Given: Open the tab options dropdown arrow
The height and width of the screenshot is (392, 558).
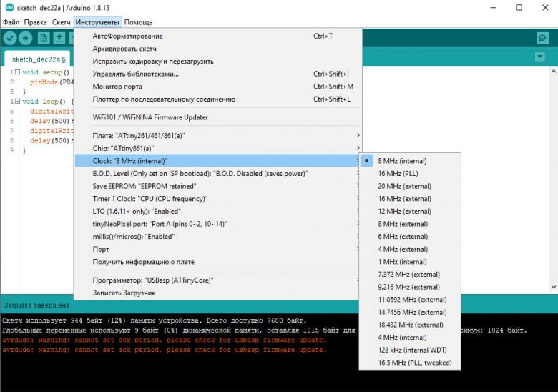Looking at the screenshot, I should 540,57.
